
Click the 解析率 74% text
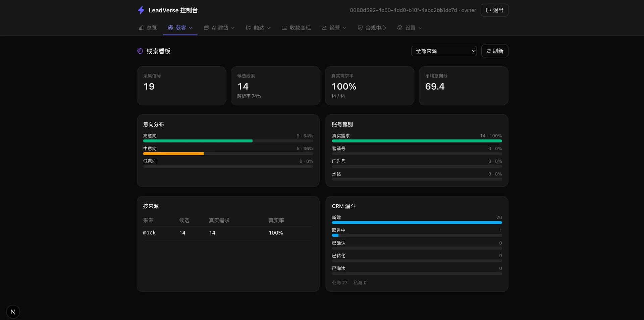click(249, 96)
